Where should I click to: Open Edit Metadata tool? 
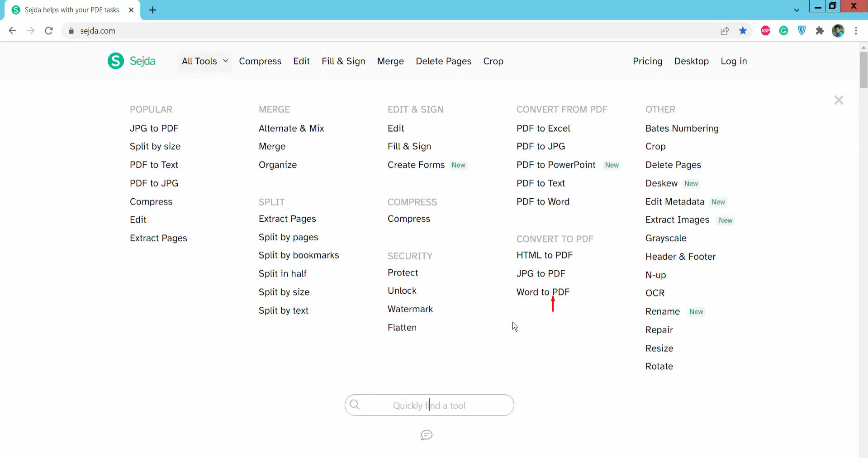tap(675, 202)
